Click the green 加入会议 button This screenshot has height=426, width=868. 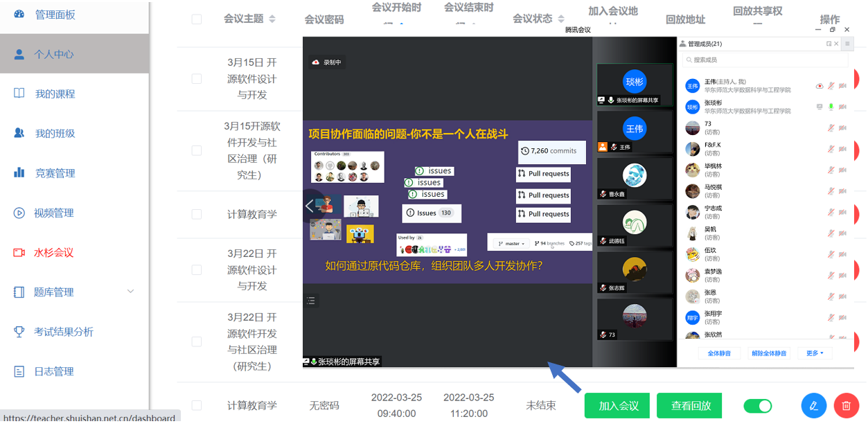click(x=617, y=405)
